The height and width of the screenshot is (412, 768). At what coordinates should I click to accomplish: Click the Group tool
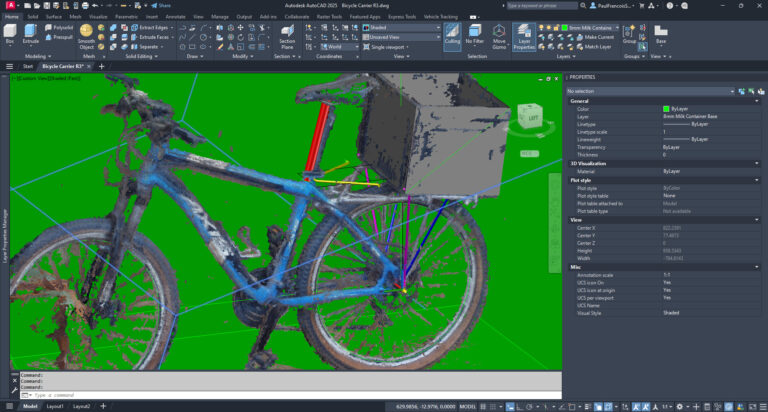click(629, 34)
